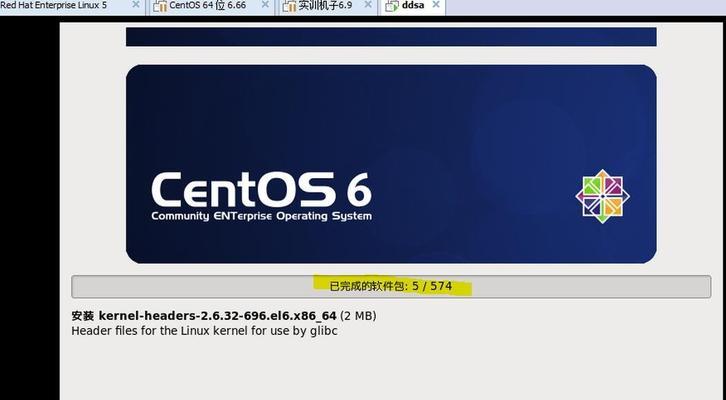Click the VM icon on ddsa tab
Viewport: 726px width, 400px height.
point(392,6)
